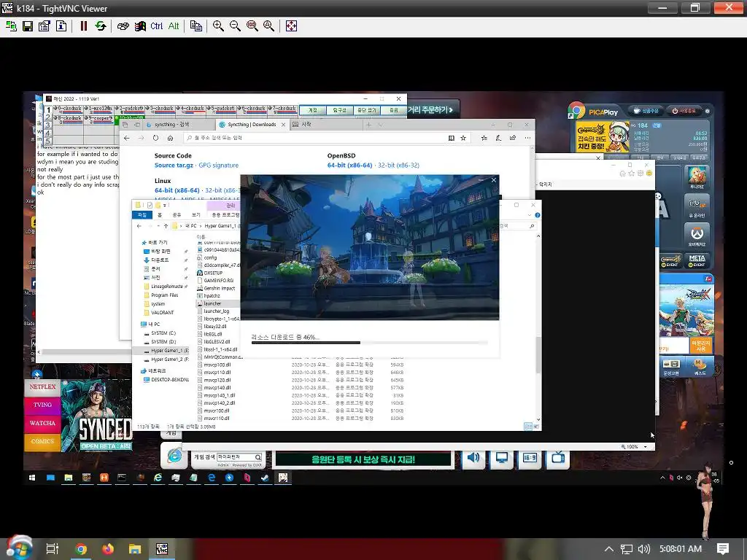This screenshot has width=747, height=560.
Task: Pause the remote screen updates
Action: pyautogui.click(x=84, y=26)
